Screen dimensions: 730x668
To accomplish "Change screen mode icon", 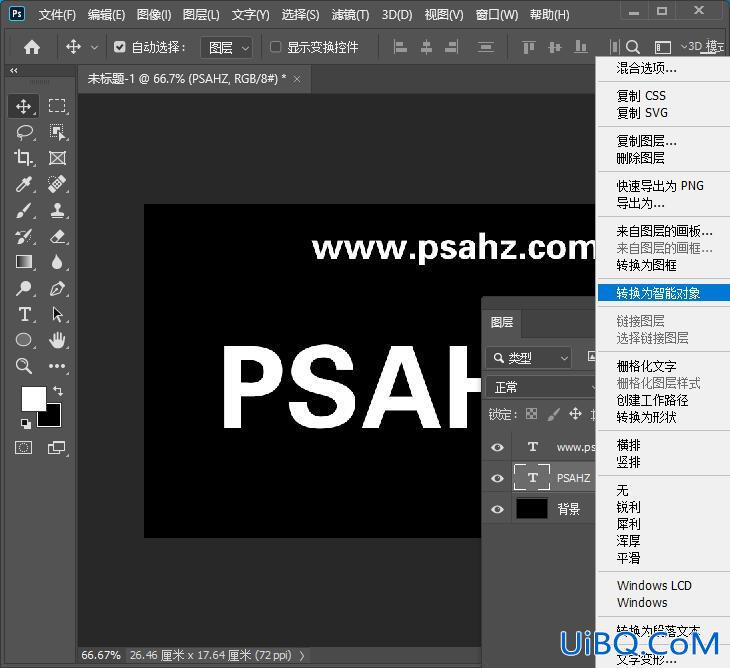I will pos(57,448).
